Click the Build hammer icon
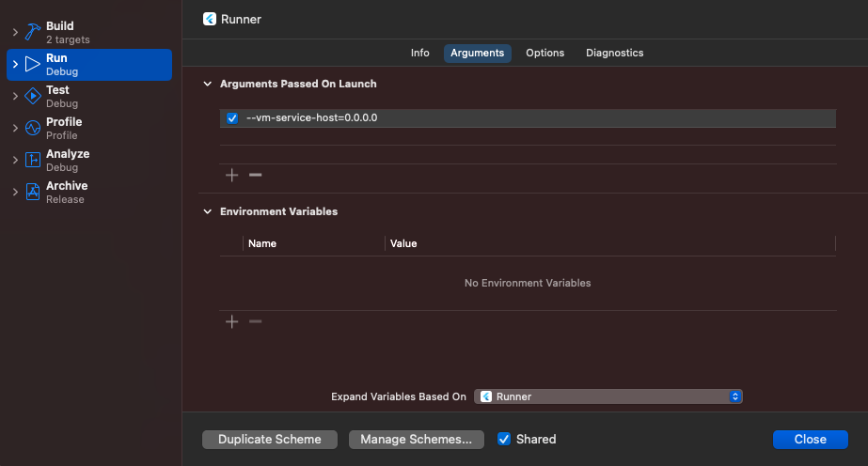 pos(32,32)
